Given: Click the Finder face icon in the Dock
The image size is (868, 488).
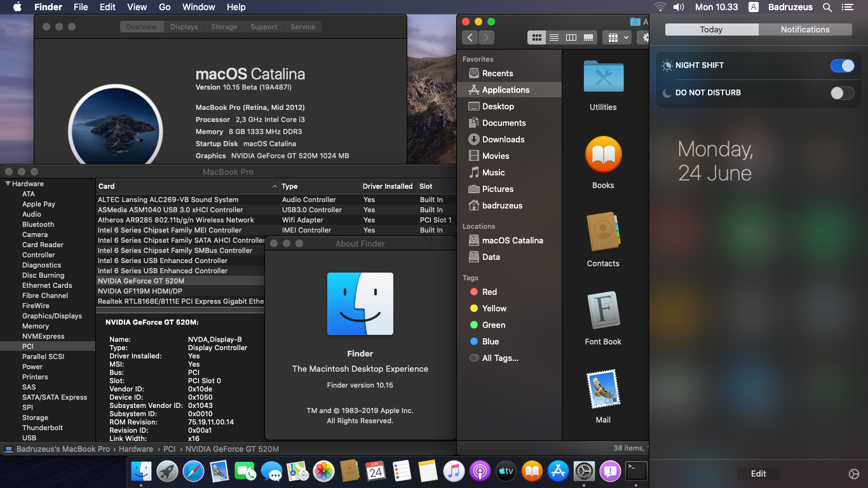Looking at the screenshot, I should (141, 471).
